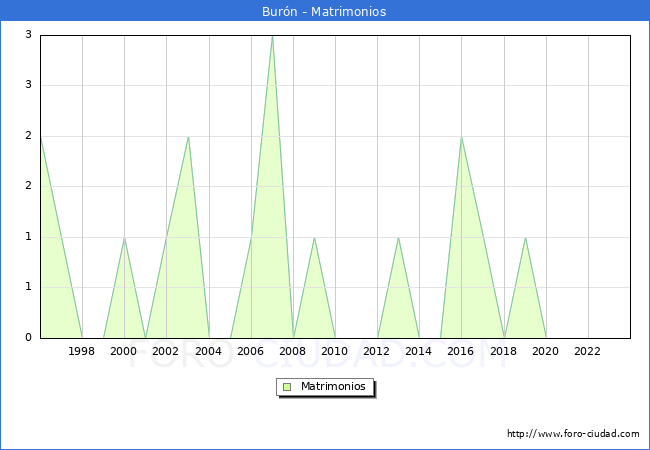The height and width of the screenshot is (450, 650).
Task: Click the green Matrimonios legend color swatch
Action: point(287,386)
